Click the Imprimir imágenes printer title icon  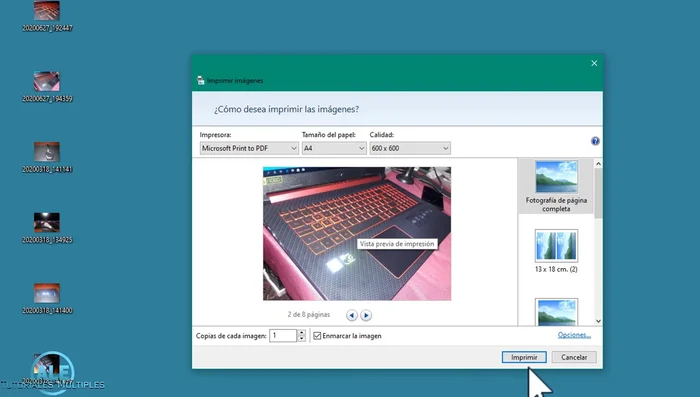pyautogui.click(x=200, y=80)
